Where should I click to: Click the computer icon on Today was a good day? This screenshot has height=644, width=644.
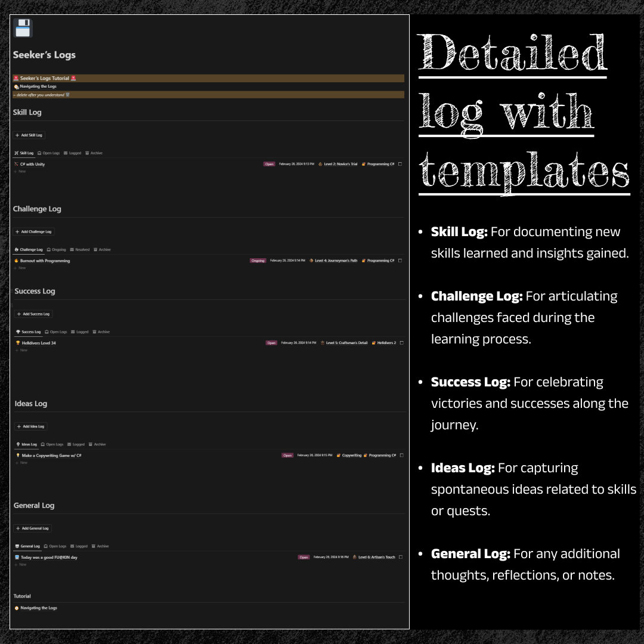point(17,557)
